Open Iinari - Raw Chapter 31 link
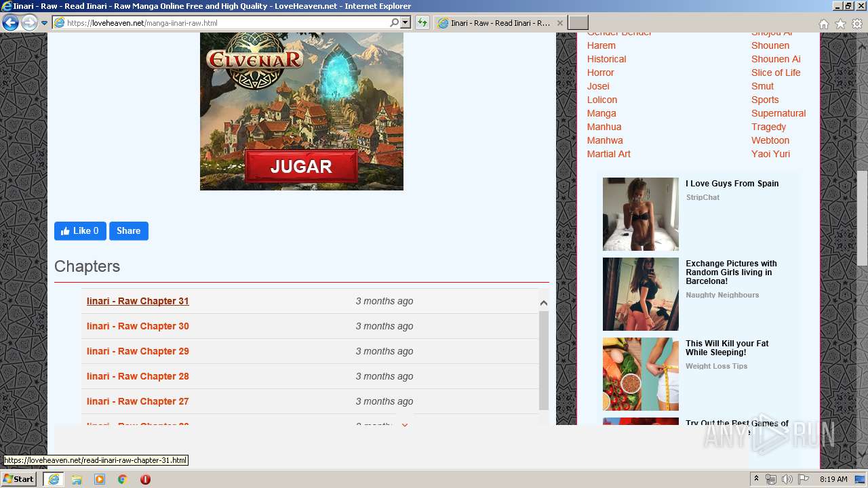This screenshot has width=868, height=488. click(x=138, y=301)
